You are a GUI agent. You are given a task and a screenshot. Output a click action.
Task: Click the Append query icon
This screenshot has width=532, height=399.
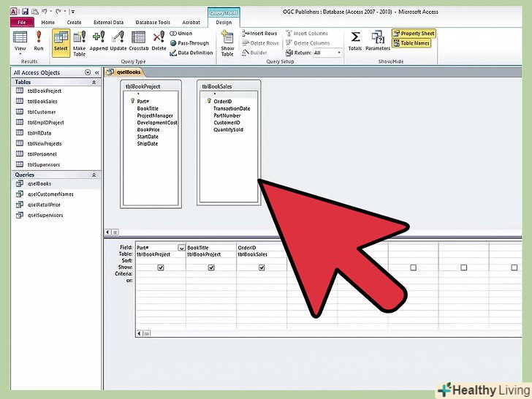click(99, 37)
